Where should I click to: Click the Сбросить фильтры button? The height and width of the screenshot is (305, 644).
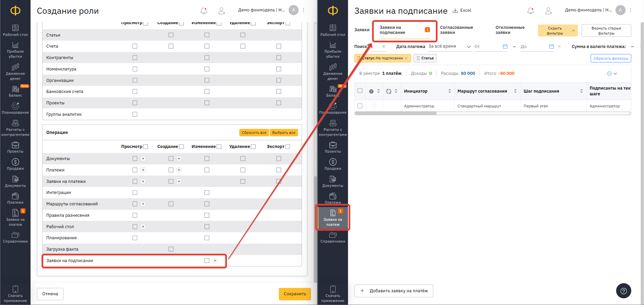tap(611, 58)
